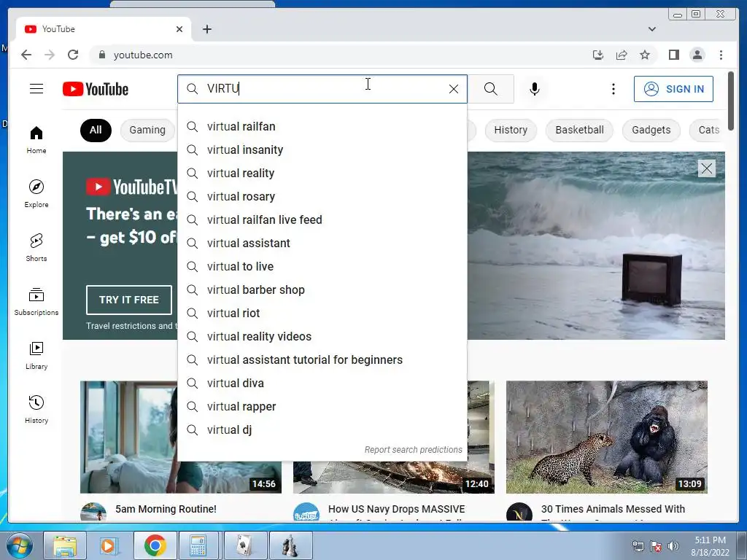
Task: Open 30 Times Animals Messed With title
Action: (613, 509)
